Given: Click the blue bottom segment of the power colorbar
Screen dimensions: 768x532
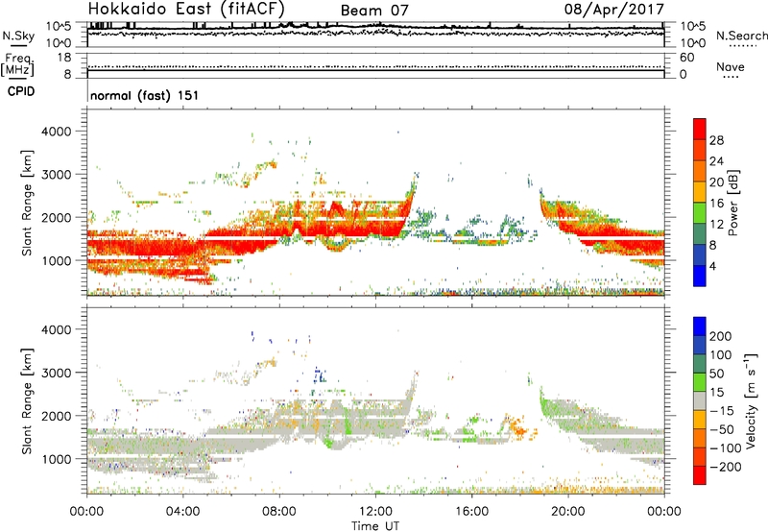Looking at the screenshot, I should click(700, 276).
